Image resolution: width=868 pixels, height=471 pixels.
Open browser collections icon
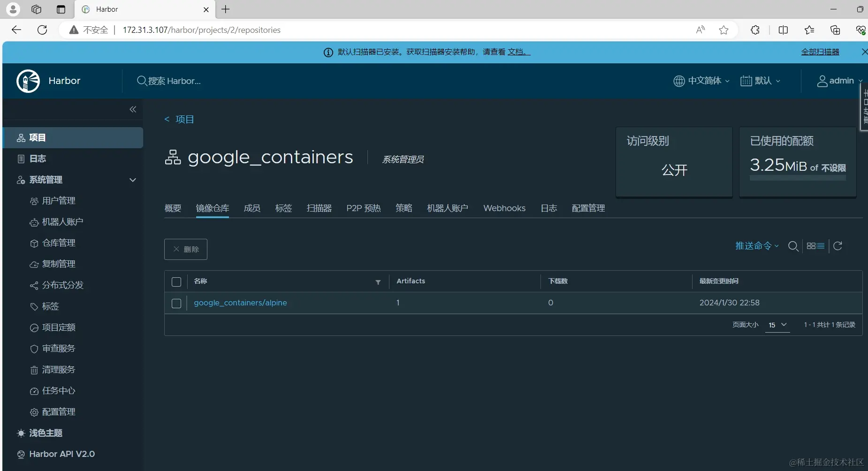click(835, 30)
